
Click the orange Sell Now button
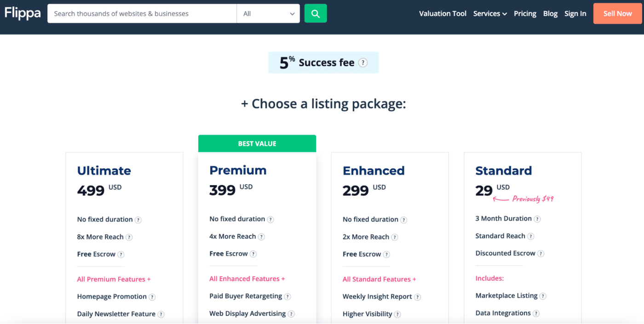617,13
